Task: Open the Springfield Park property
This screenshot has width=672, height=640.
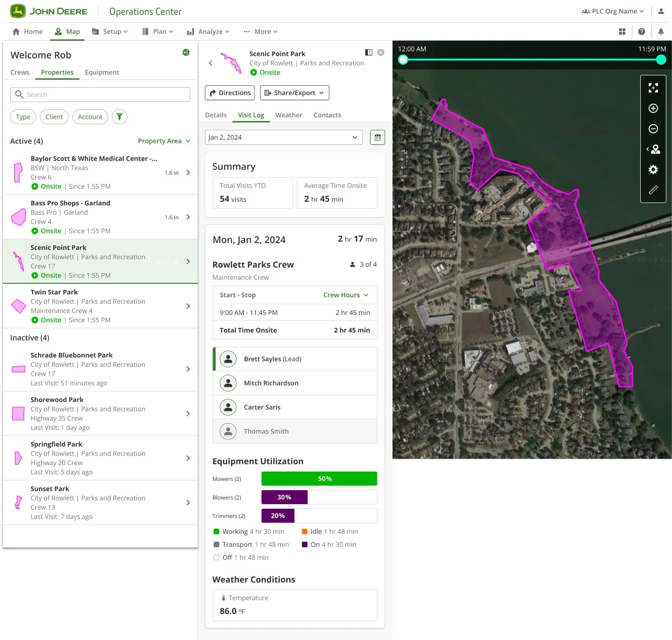Action: tap(100, 458)
